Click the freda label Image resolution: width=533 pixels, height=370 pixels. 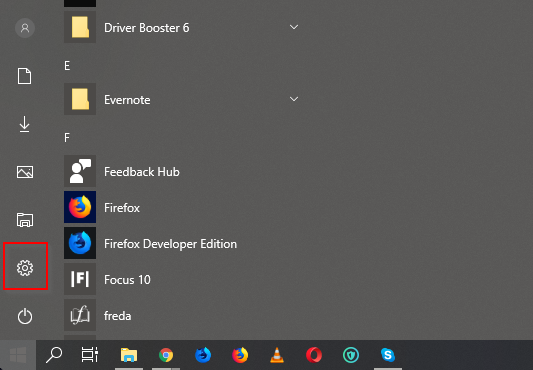tap(117, 316)
